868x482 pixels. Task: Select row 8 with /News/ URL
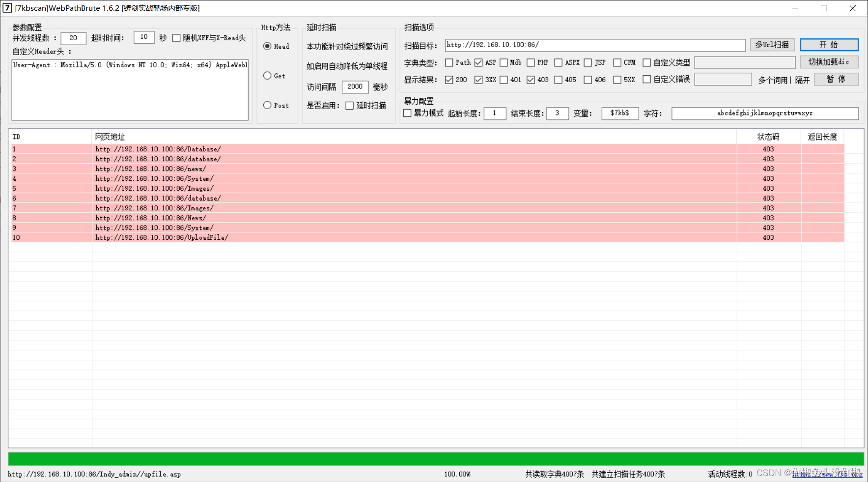coord(427,218)
